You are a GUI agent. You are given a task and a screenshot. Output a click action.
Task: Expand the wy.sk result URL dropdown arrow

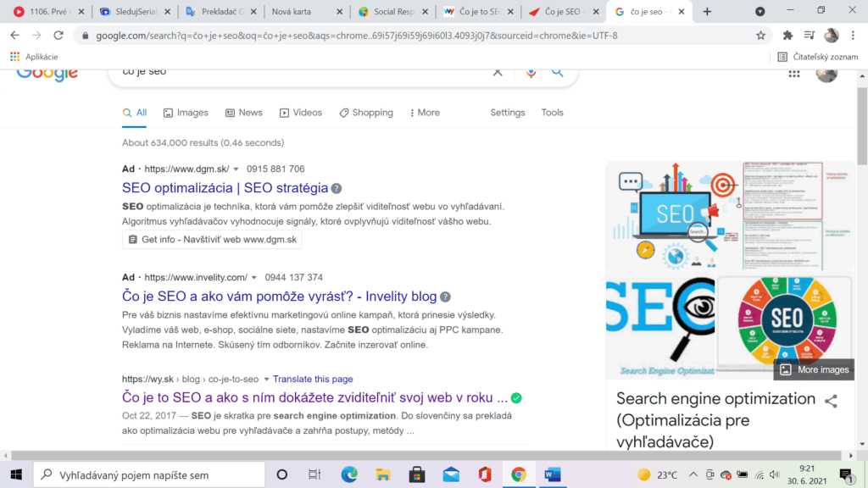pyautogui.click(x=266, y=380)
